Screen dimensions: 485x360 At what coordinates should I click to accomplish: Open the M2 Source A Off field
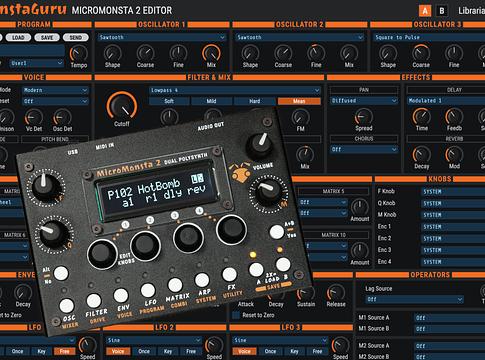pos(449,346)
